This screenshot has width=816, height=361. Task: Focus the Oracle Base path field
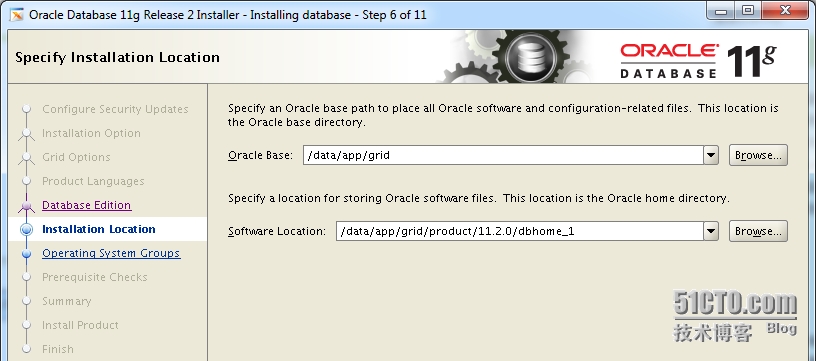click(x=503, y=155)
